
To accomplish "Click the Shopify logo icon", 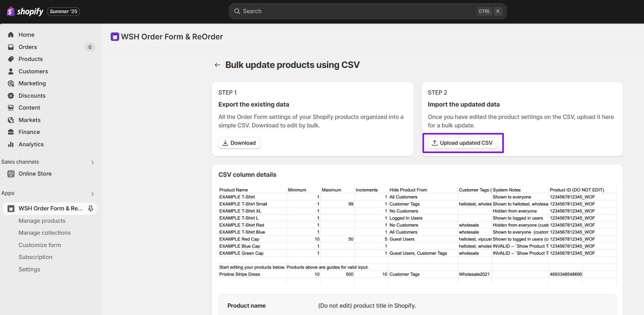I will tap(11, 12).
